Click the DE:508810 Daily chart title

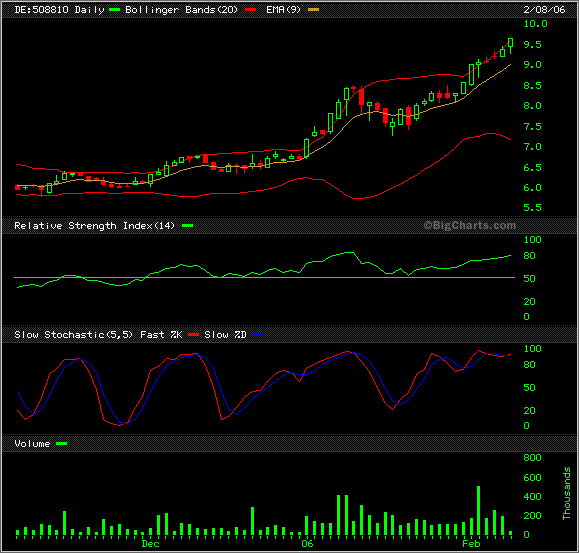coord(59,10)
